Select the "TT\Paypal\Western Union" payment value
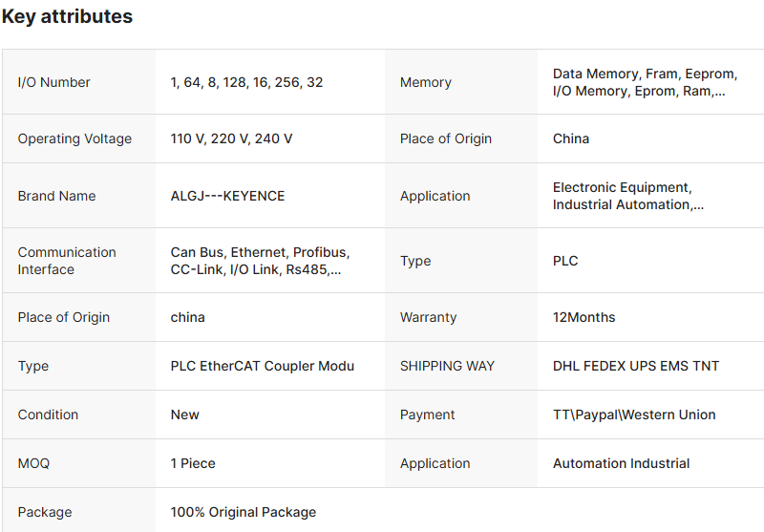 click(x=634, y=415)
